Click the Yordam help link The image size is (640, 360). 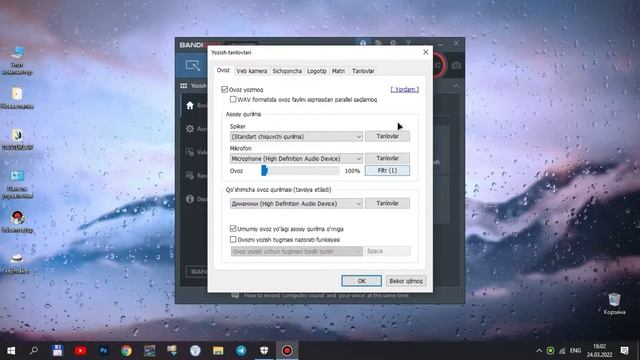coord(404,89)
